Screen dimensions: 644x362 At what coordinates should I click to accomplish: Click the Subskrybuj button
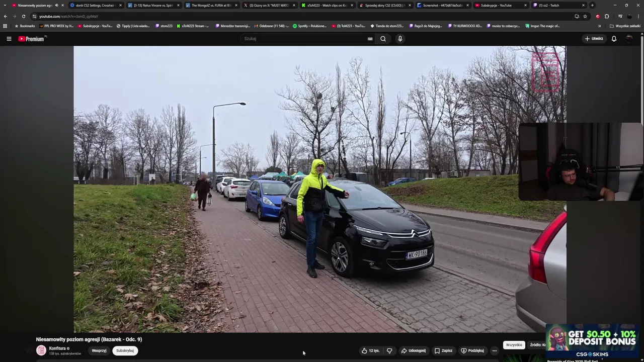tap(125, 351)
